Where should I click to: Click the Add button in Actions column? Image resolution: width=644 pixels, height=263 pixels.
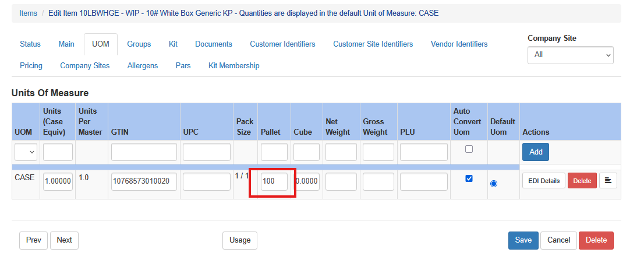[536, 152]
